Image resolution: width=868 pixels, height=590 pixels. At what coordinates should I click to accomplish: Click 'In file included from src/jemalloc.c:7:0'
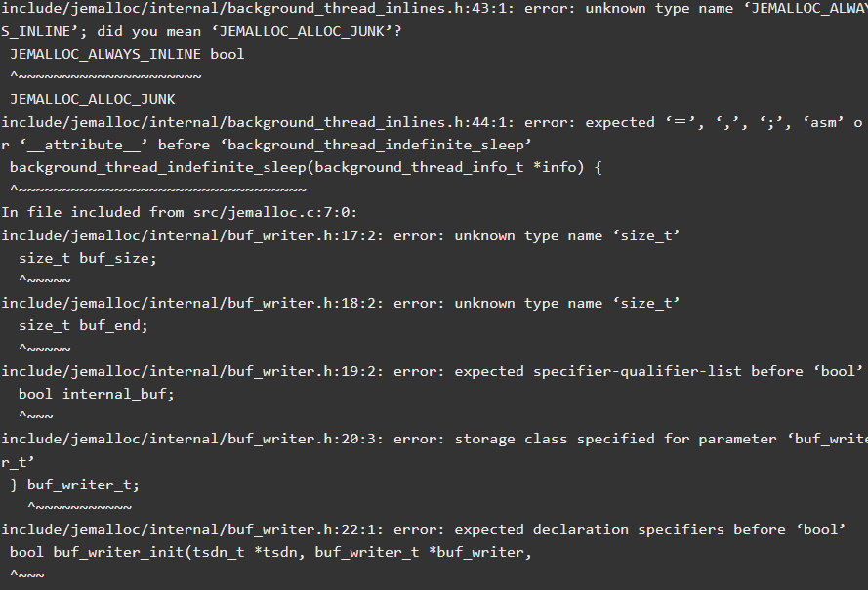click(180, 212)
